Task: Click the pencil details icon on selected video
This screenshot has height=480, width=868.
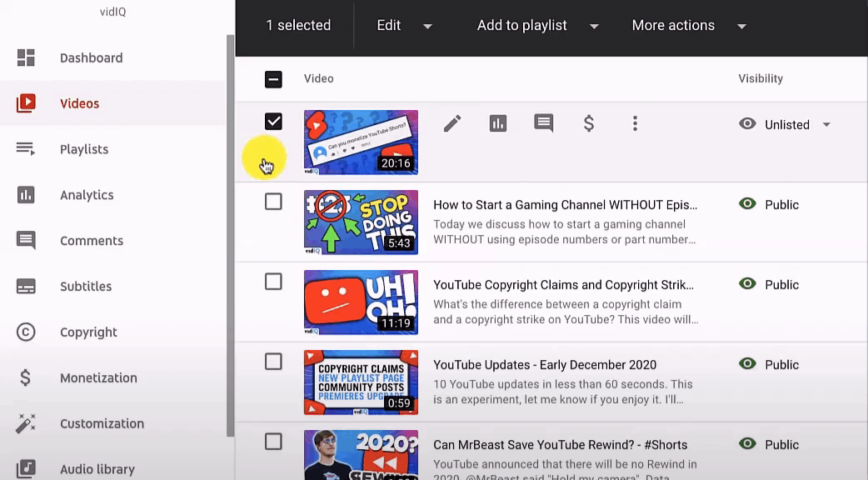Action: [x=452, y=123]
